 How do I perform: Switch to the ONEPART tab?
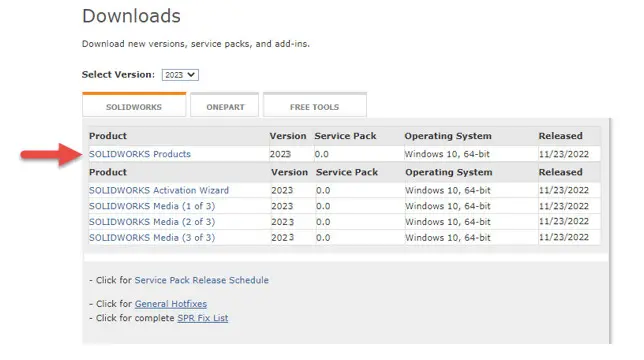tap(225, 105)
